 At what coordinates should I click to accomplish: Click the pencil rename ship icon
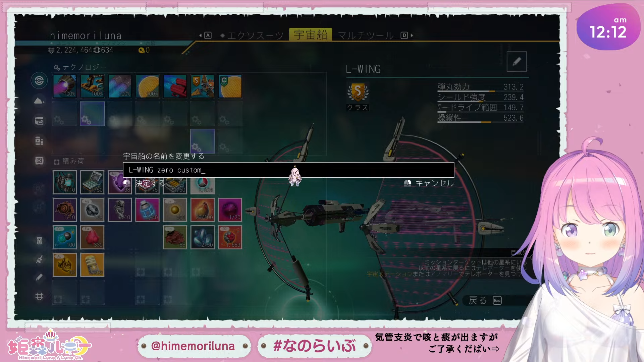click(x=517, y=61)
